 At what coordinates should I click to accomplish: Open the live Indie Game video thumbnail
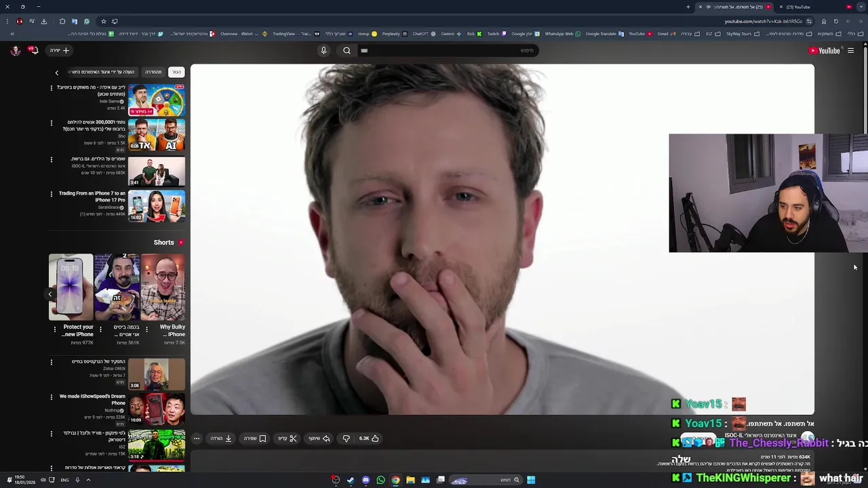point(157,100)
